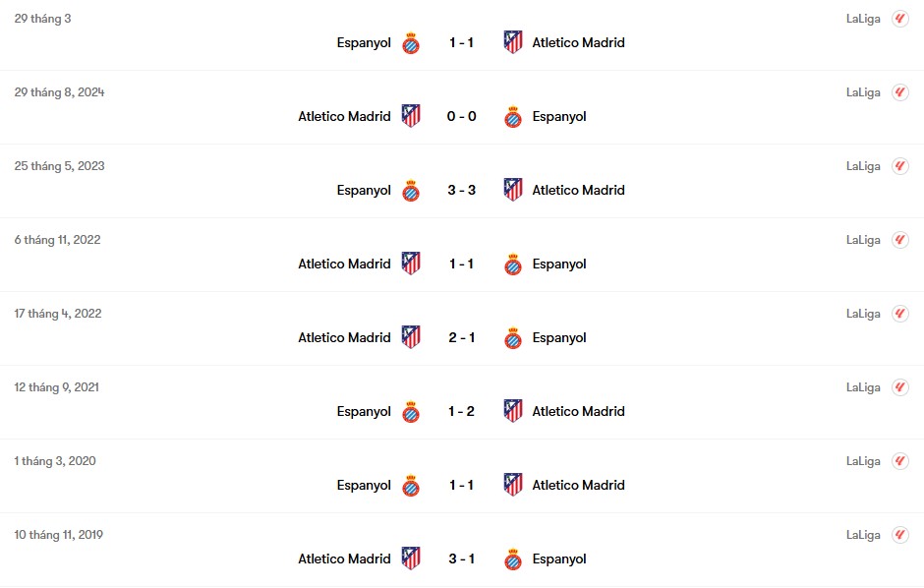Click the LaLiga logo for 1 tháng 3, 2020
The image size is (924, 588).
(x=899, y=461)
